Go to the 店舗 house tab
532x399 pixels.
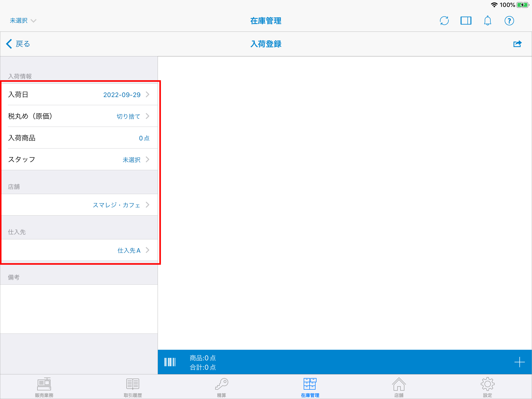pos(399,387)
